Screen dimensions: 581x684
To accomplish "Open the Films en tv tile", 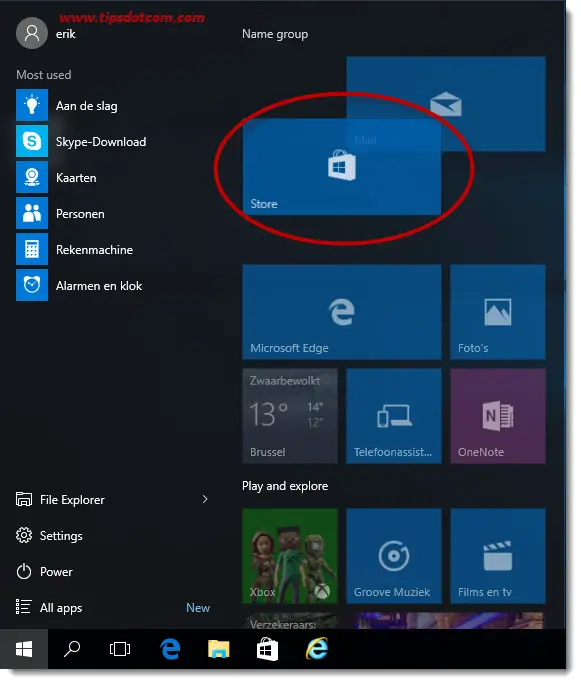I will point(498,556).
